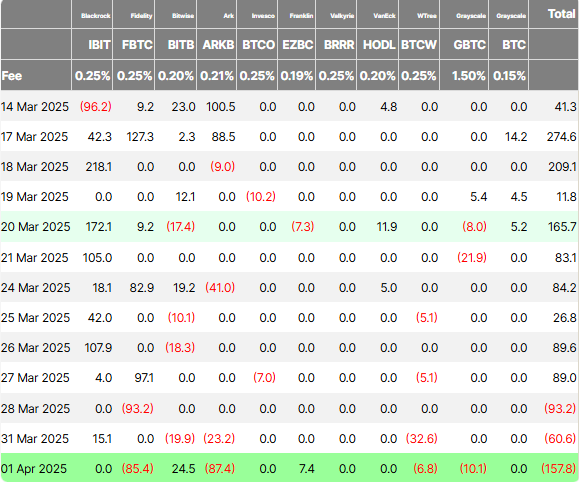Screen dimensions: 579x482
Task: Click the VanEck issuer label
Action: click(384, 16)
